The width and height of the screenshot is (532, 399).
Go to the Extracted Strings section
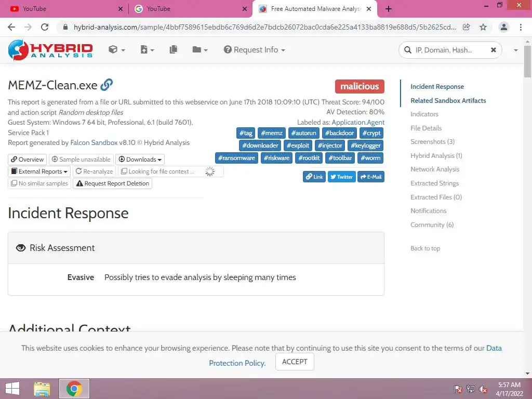[434, 183]
